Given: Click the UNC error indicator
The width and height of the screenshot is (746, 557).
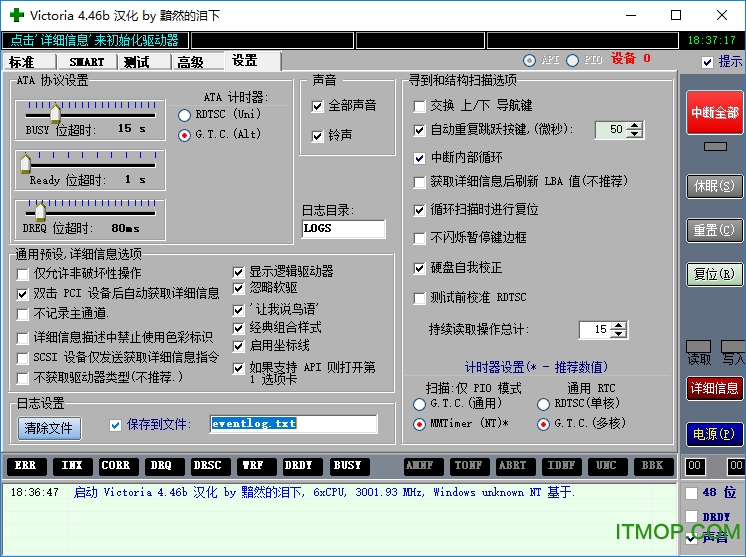Looking at the screenshot, I should point(607,465).
